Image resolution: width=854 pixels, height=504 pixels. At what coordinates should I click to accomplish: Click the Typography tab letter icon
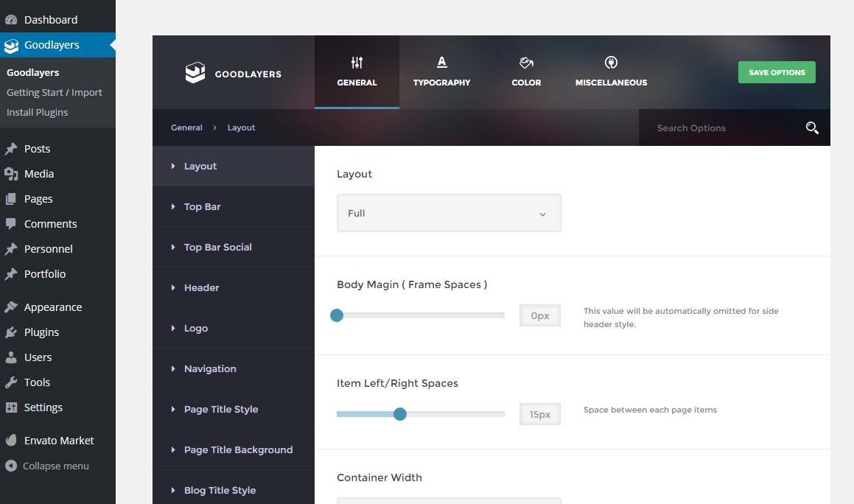point(441,63)
